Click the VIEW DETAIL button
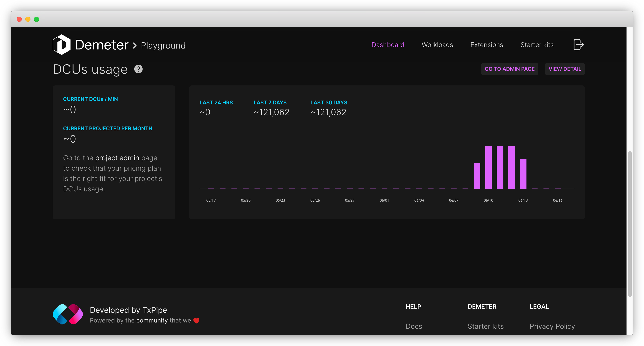The image size is (644, 346). (x=565, y=69)
